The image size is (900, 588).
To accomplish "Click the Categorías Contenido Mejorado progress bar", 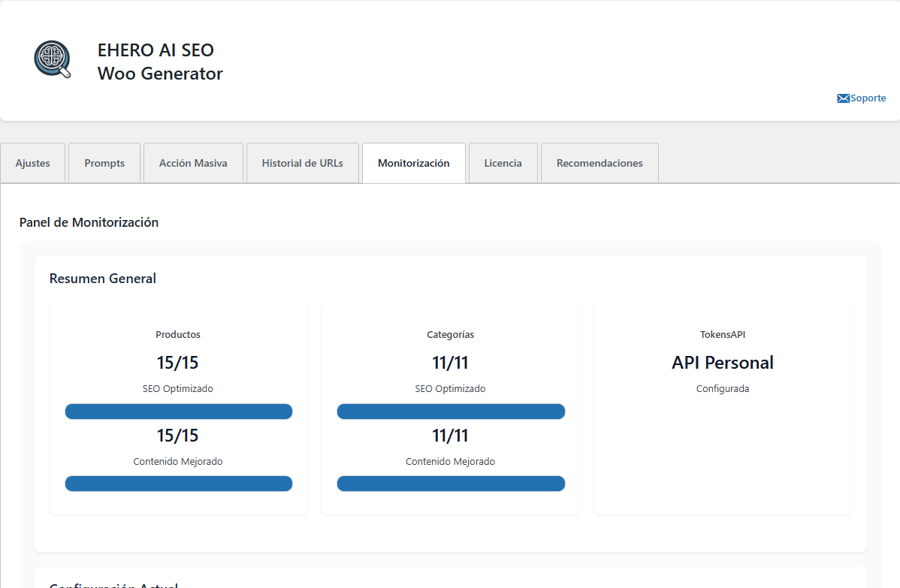I will tap(451, 484).
